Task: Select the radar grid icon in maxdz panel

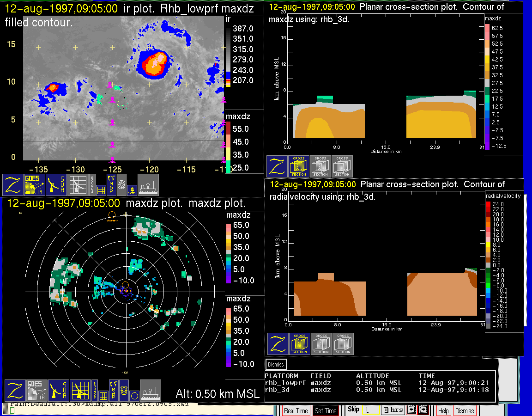Action: click(79, 391)
